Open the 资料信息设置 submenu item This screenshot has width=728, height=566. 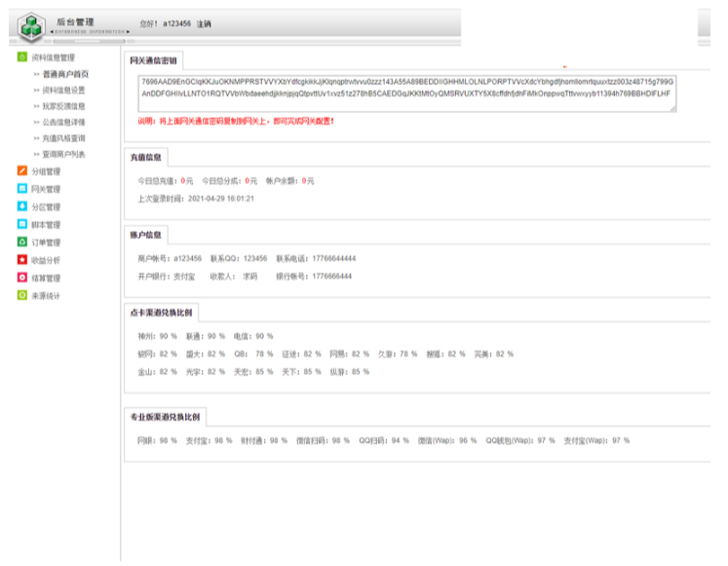point(64,90)
